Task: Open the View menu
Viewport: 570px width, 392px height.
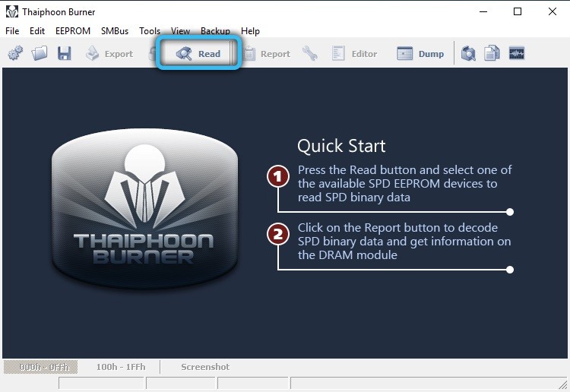Action: click(180, 31)
